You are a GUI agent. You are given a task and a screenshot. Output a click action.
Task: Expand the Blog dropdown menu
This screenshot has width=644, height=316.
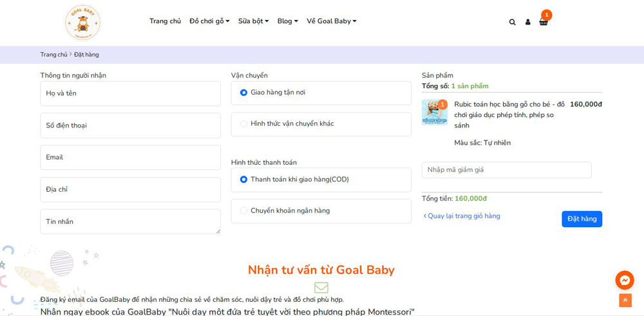pyautogui.click(x=287, y=21)
